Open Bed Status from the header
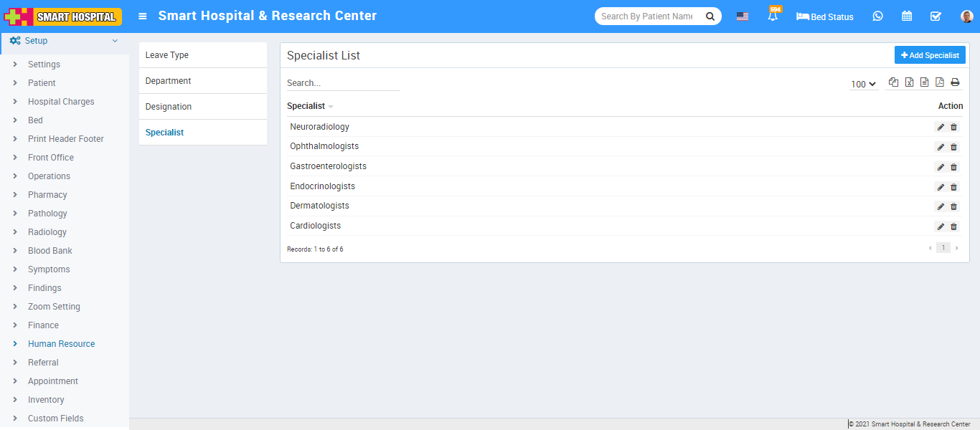This screenshot has width=980, height=430. coord(825,16)
